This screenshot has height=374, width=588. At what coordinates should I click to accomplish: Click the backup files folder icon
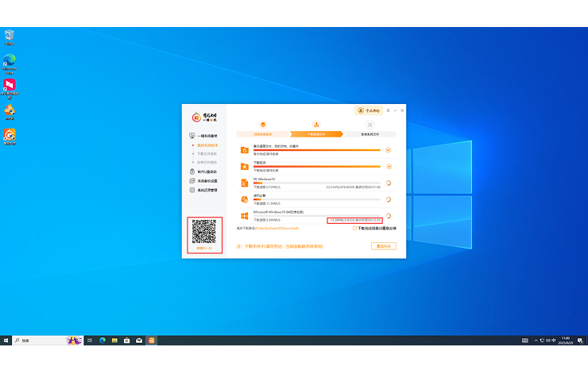245,149
